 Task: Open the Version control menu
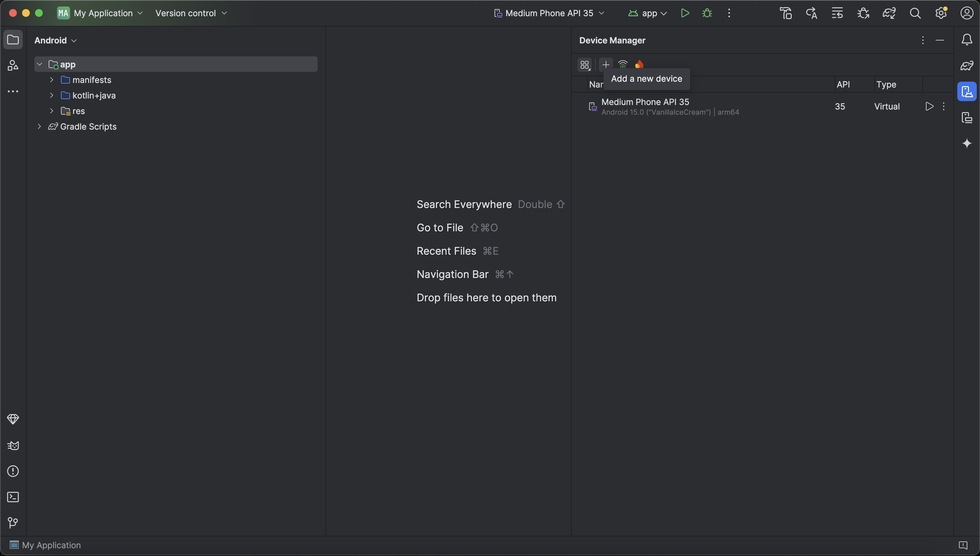coord(191,13)
